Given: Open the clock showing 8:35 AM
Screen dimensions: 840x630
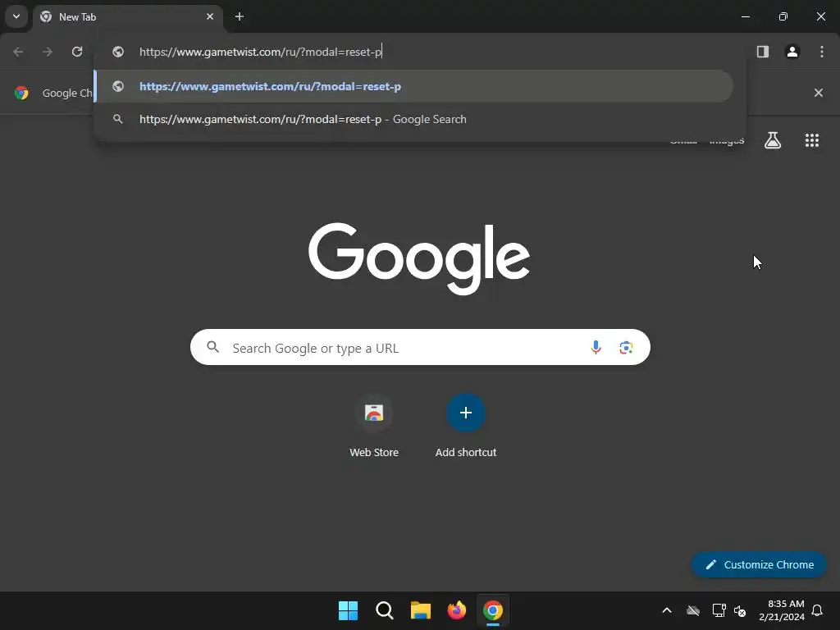Looking at the screenshot, I should click(782, 610).
